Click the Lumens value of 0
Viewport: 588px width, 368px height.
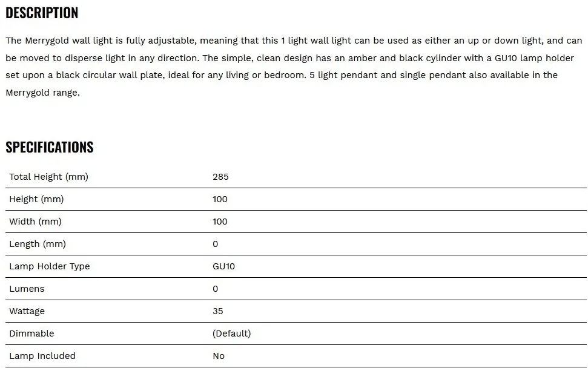point(215,289)
